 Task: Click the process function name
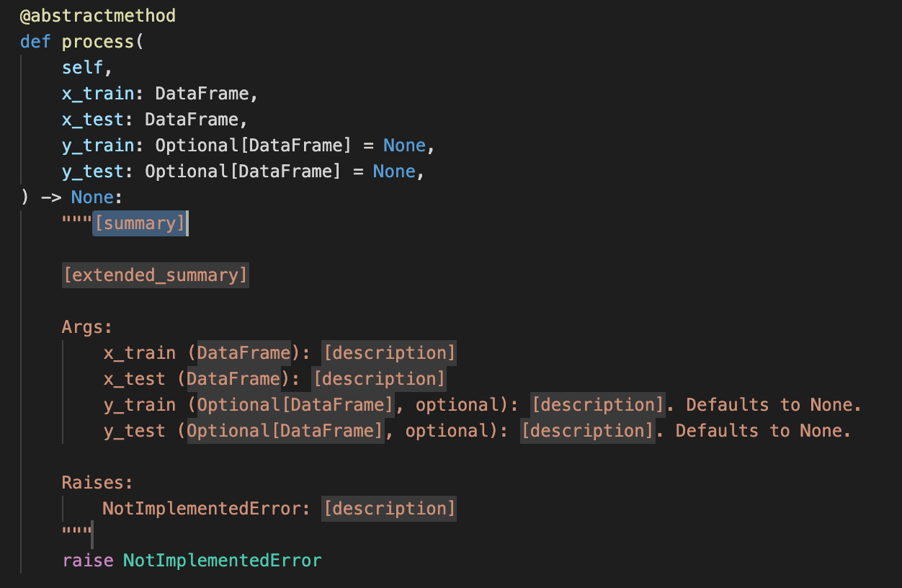pyautogui.click(x=99, y=41)
